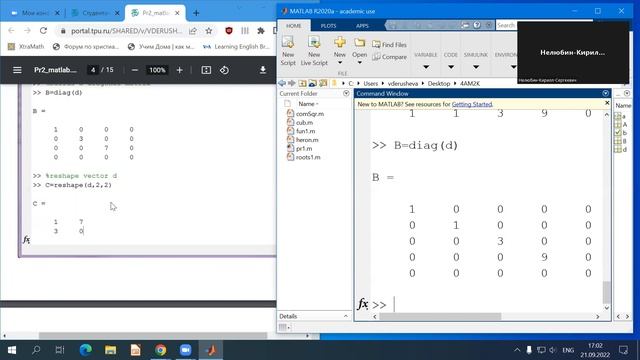This screenshot has height=360, width=640.
Task: Sort by Name column in Current Folder
Action: 308,104
